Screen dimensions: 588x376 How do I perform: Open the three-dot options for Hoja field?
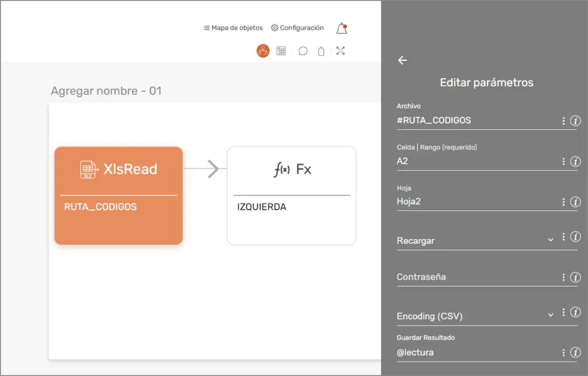tap(563, 202)
